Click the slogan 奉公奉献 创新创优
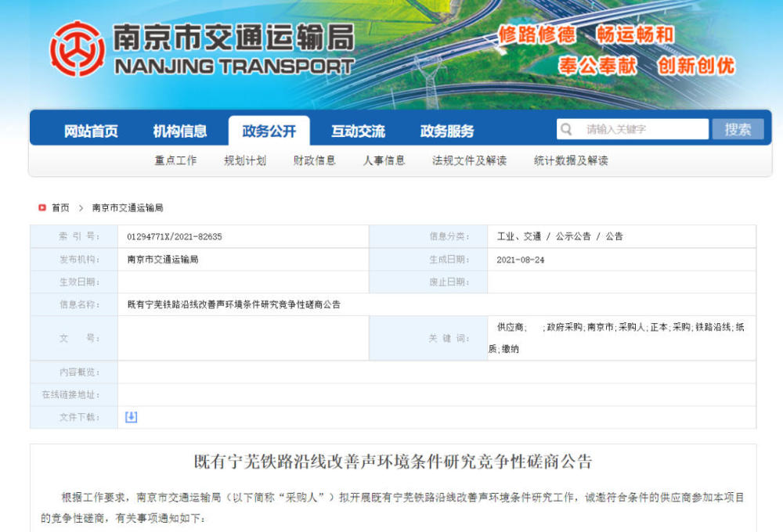783x532 pixels. pyautogui.click(x=647, y=66)
